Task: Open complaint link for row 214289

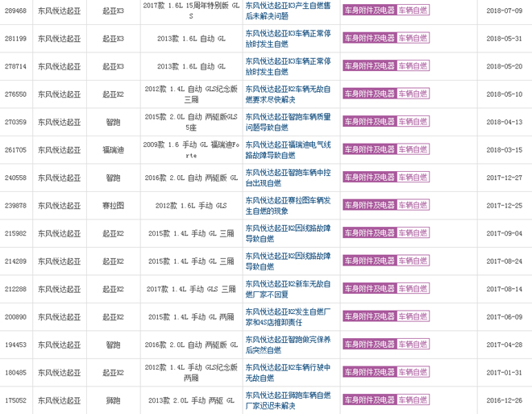Action: coord(288,261)
